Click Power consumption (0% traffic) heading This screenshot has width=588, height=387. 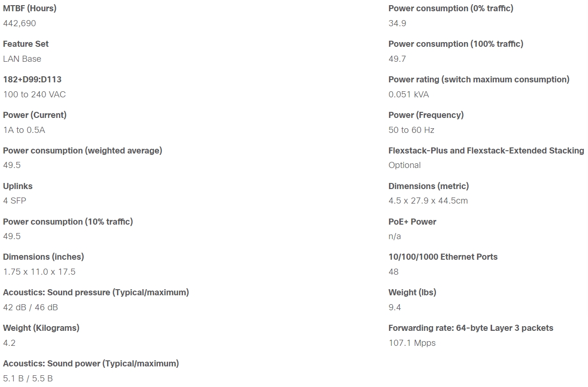pyautogui.click(x=451, y=8)
